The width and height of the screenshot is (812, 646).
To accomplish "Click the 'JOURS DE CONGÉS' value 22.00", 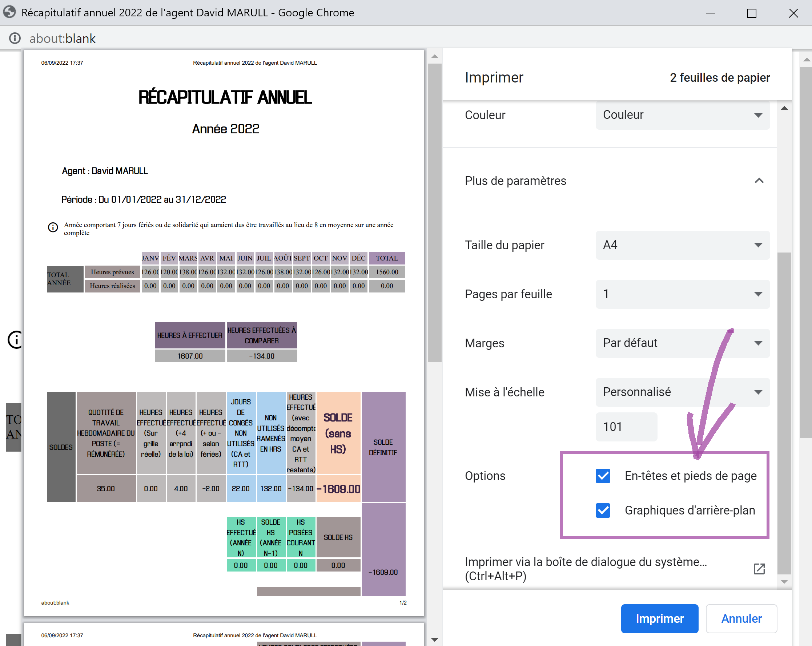I will pyautogui.click(x=241, y=488).
